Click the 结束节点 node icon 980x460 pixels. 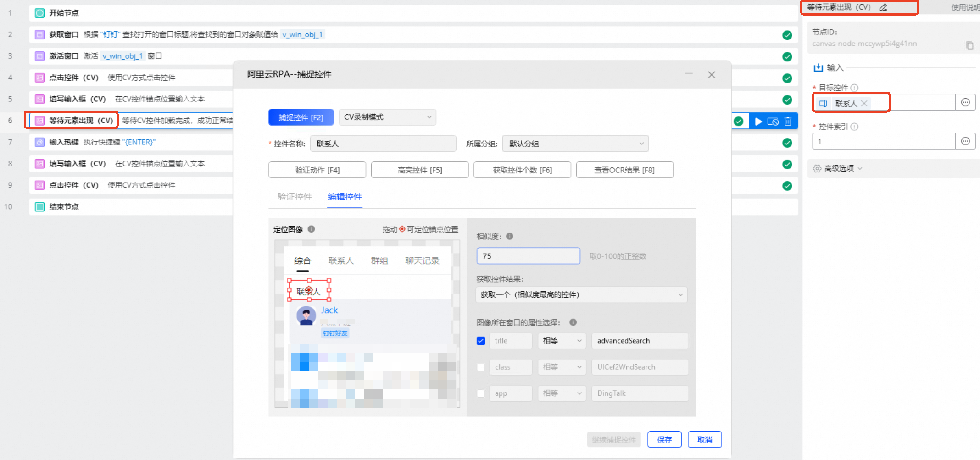pyautogui.click(x=40, y=207)
